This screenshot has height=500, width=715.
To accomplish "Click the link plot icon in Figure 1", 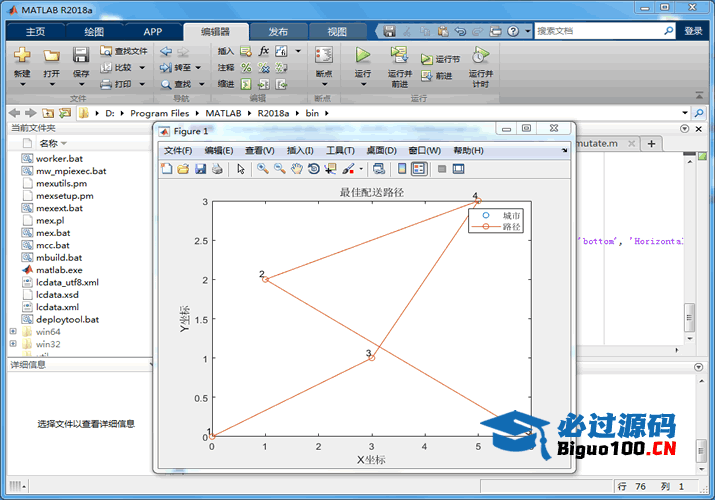I will pos(378,169).
